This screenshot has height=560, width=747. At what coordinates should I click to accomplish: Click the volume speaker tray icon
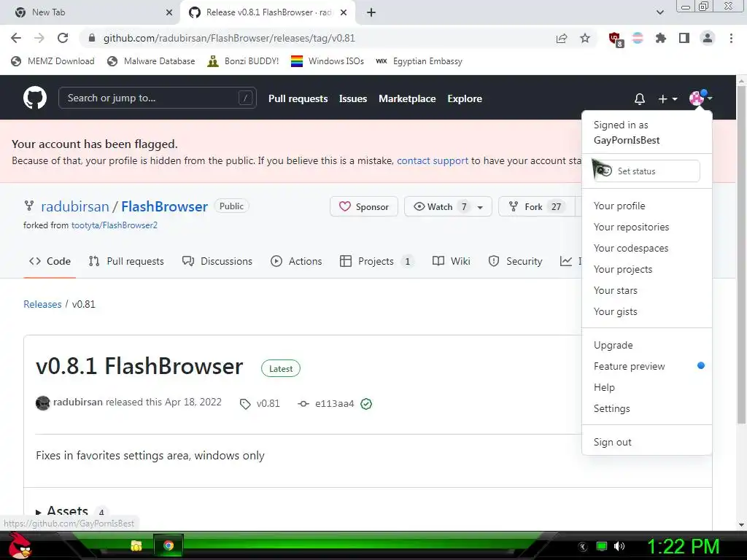point(619,546)
